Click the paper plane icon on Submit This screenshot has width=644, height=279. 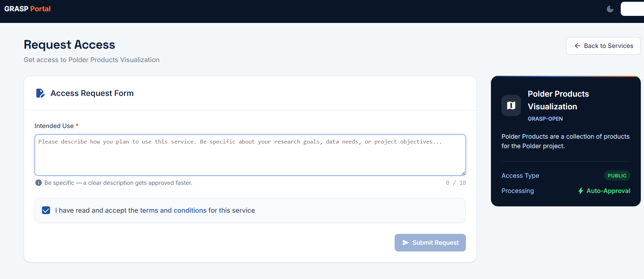[406, 243]
